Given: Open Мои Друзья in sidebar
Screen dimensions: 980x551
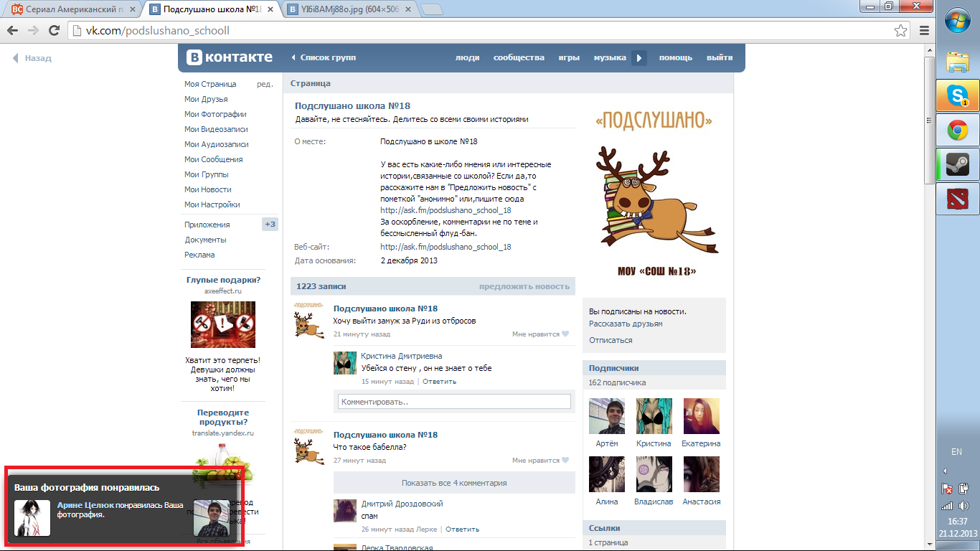Looking at the screenshot, I should pyautogui.click(x=206, y=99).
